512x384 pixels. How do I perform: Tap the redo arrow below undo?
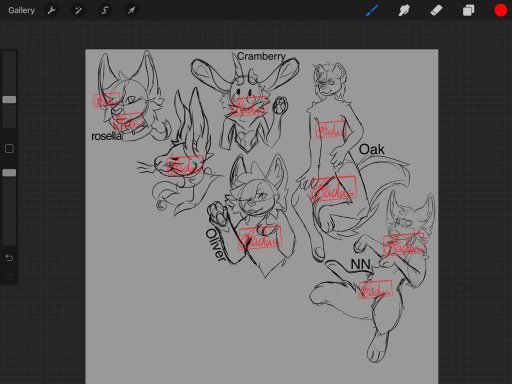[x=9, y=275]
